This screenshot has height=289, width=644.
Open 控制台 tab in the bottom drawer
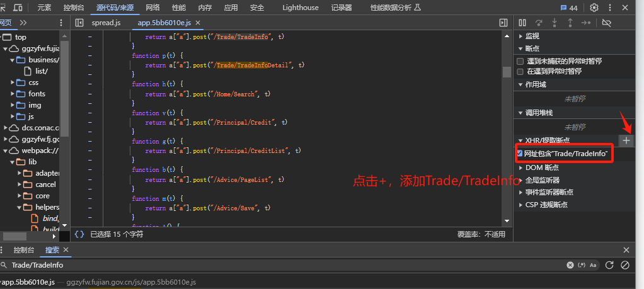click(23, 249)
